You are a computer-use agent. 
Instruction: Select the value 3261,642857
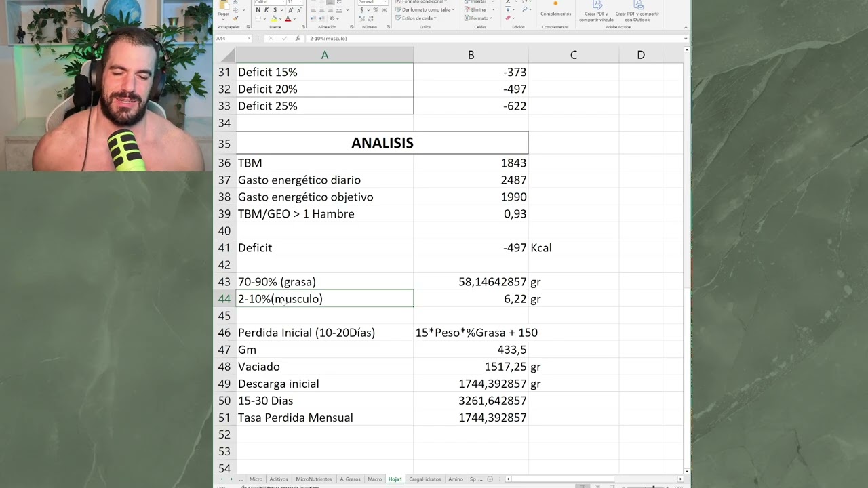pyautogui.click(x=471, y=401)
